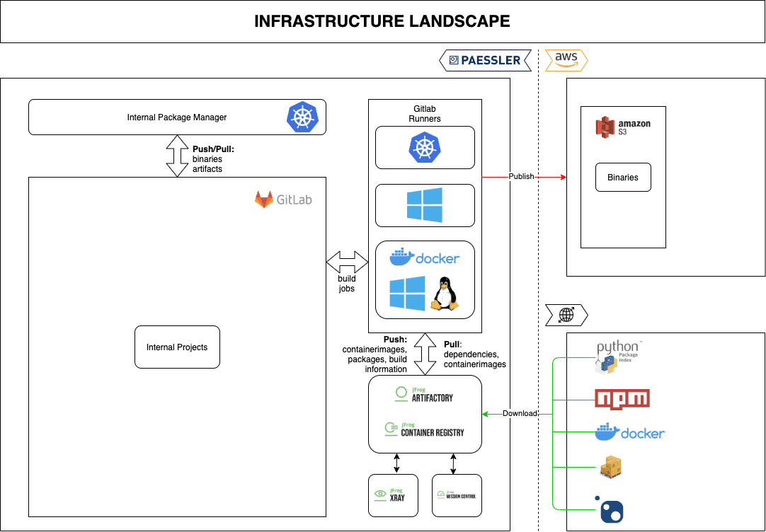Viewport: 766px width, 532px height.
Task: Select the Binaries box
Action: click(623, 177)
